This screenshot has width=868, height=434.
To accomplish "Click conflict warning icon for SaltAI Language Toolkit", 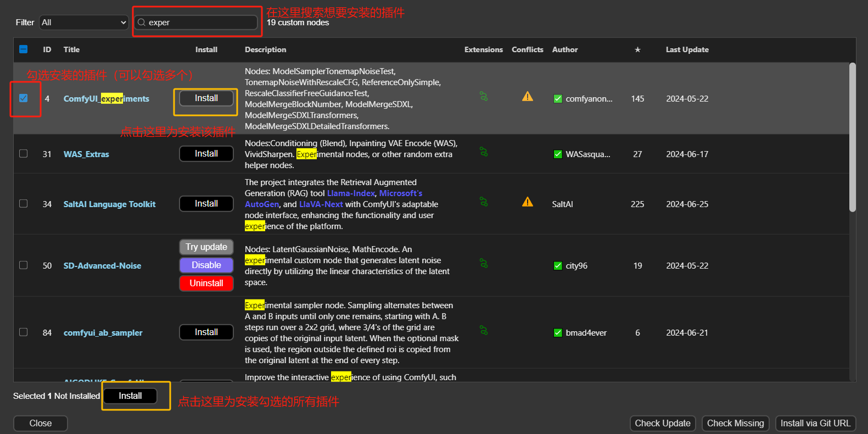I will (x=528, y=202).
